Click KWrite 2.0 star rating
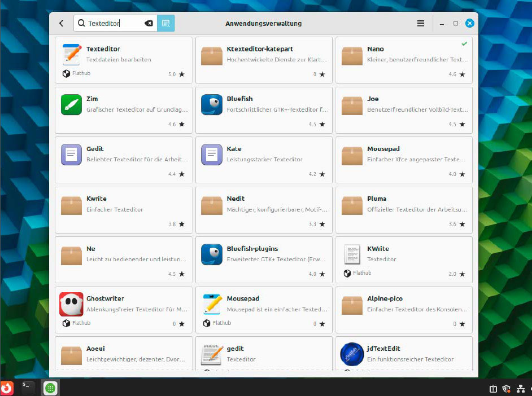Screen dimensions: 532x396 coord(457,274)
